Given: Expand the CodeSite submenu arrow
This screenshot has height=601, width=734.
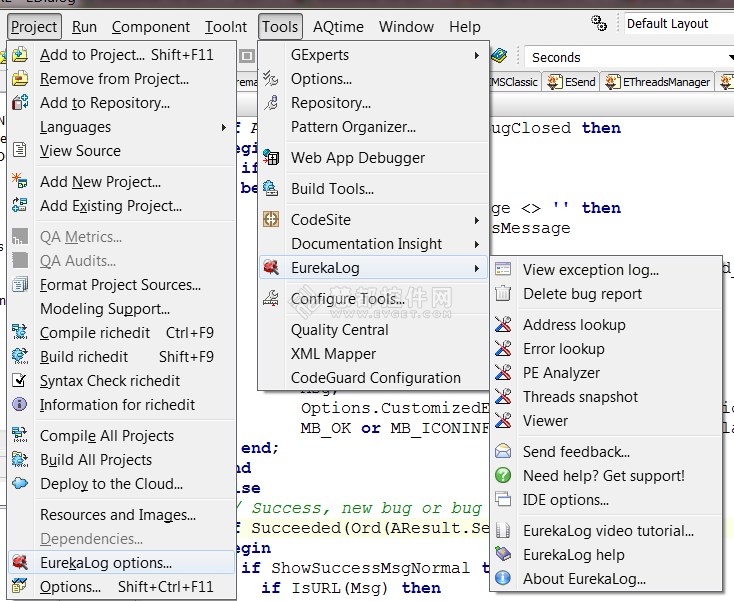Looking at the screenshot, I should click(x=477, y=220).
